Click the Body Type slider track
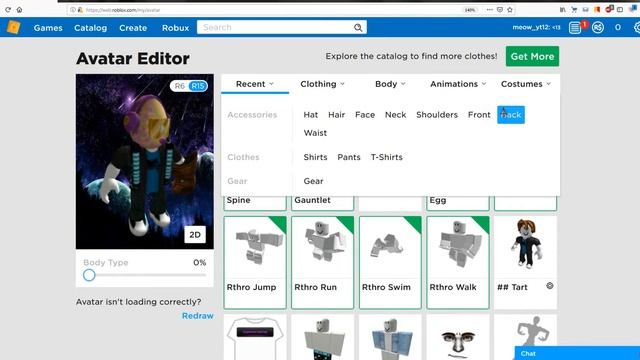640x360 pixels. click(145, 275)
